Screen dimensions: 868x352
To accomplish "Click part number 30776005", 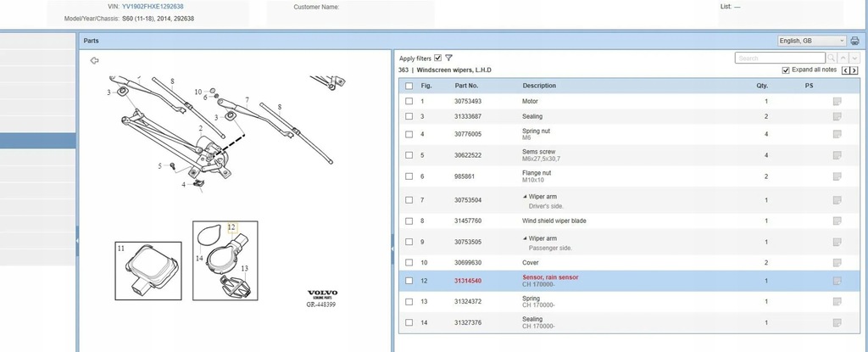I will 468,134.
